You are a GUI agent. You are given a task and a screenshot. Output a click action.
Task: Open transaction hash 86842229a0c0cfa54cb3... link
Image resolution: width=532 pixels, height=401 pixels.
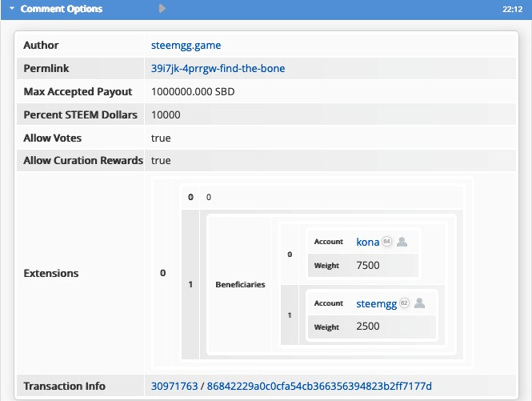[319, 386]
